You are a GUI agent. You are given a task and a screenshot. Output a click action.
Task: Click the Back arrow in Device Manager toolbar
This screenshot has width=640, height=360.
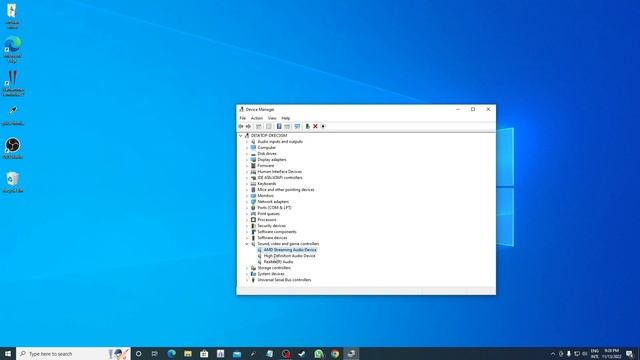[x=241, y=127]
